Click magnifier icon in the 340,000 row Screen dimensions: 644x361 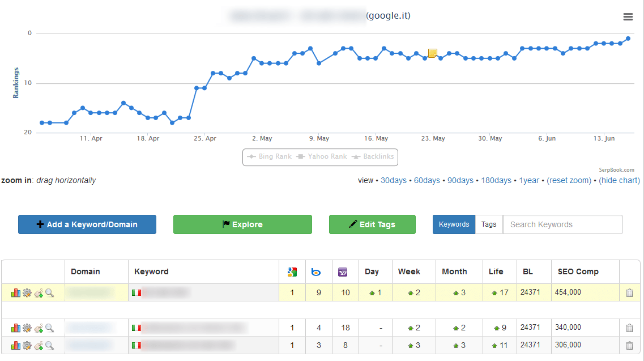[x=50, y=328]
